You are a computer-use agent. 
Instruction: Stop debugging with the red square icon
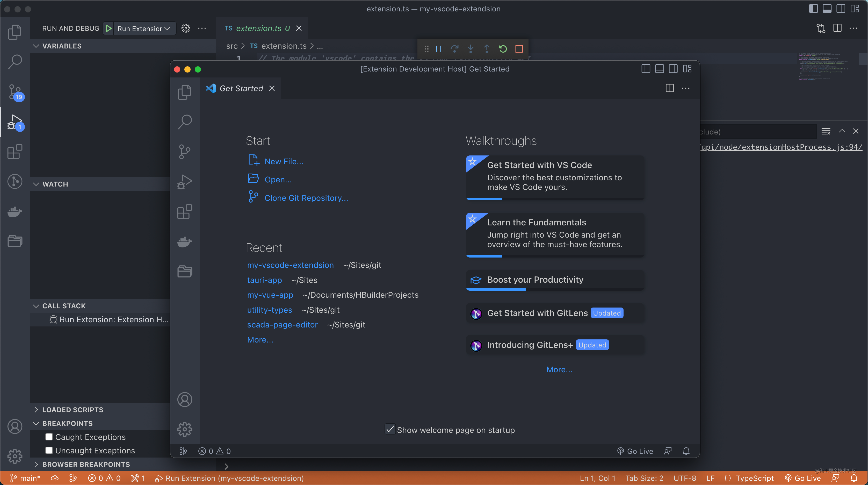click(519, 49)
